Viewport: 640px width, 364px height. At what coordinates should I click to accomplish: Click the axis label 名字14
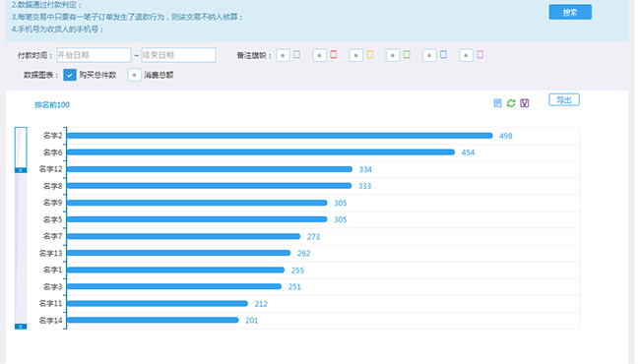(50, 321)
